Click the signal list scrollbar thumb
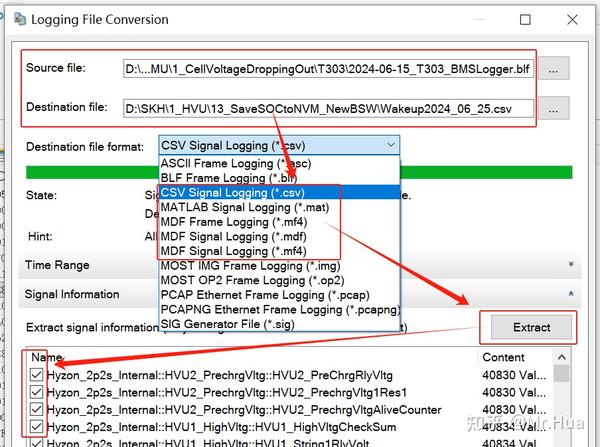600x447 pixels. (561, 374)
